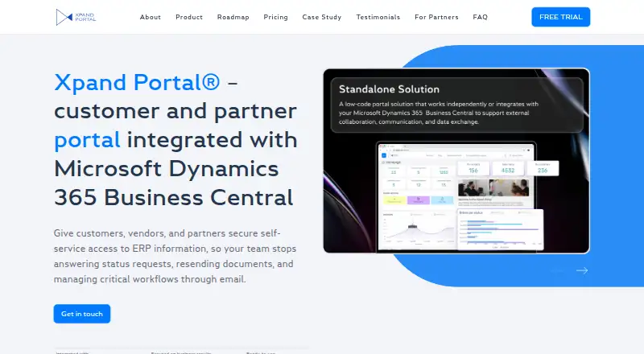Click the 236 stat card in the dashboard preview
Screen dimensions: 644x354
coord(543,168)
